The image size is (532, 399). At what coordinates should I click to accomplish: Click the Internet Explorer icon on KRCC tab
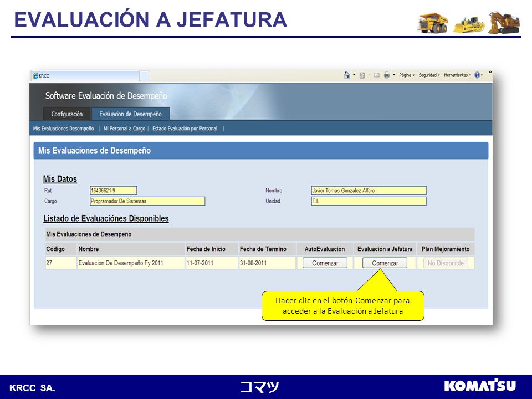(x=35, y=76)
